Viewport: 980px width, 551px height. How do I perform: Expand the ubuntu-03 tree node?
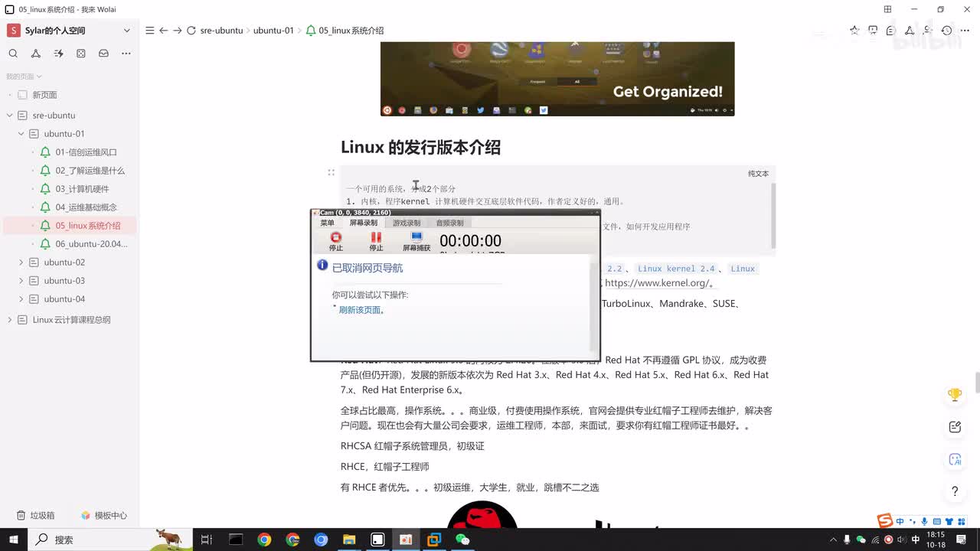point(21,281)
